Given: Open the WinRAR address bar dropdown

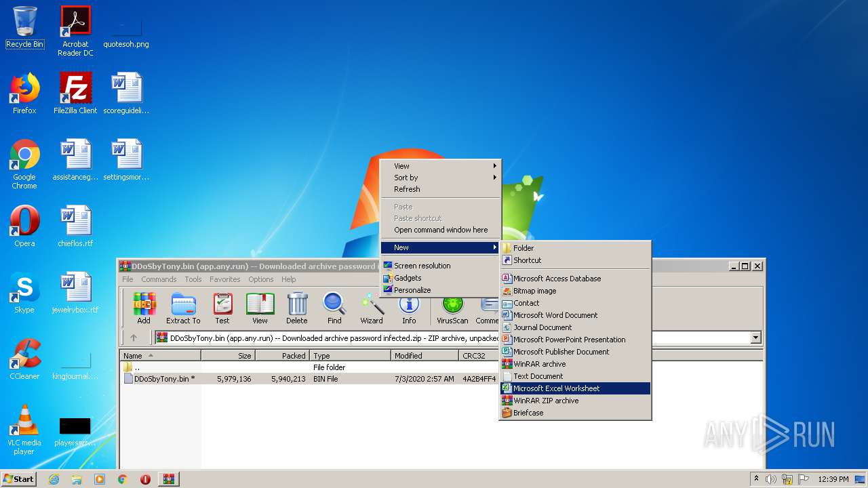Looking at the screenshot, I should pyautogui.click(x=755, y=338).
